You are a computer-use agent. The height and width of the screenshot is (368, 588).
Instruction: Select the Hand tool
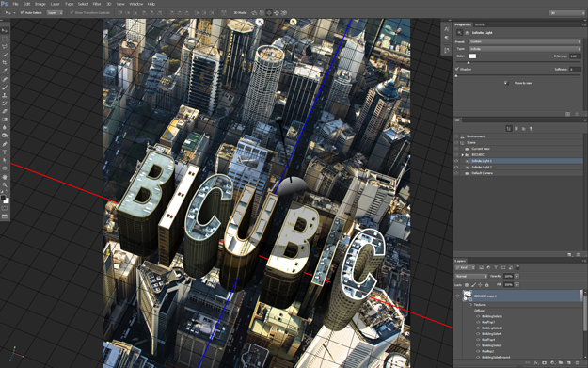pos(5,177)
